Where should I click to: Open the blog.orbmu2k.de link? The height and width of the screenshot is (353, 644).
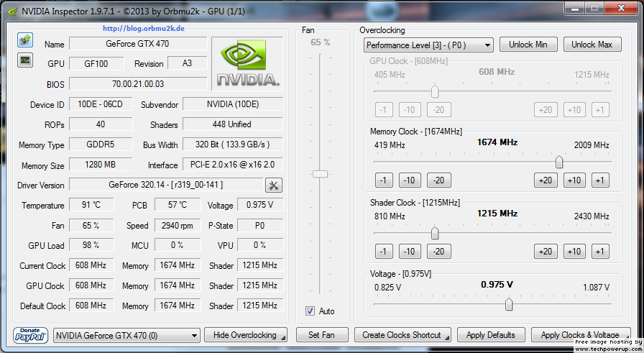tap(143, 28)
